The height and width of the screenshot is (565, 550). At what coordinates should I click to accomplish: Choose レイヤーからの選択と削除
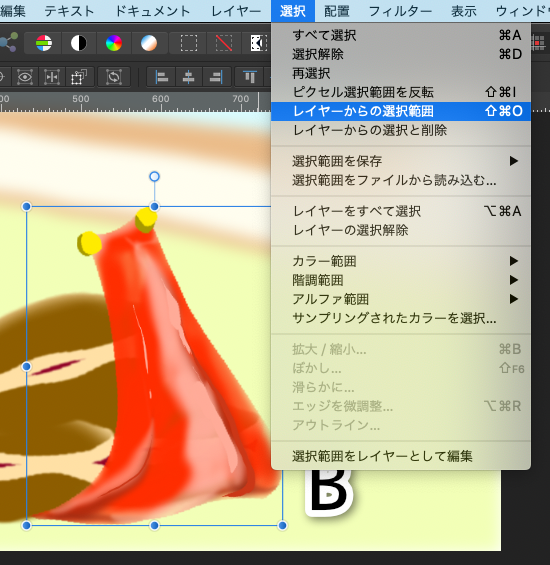click(x=401, y=130)
